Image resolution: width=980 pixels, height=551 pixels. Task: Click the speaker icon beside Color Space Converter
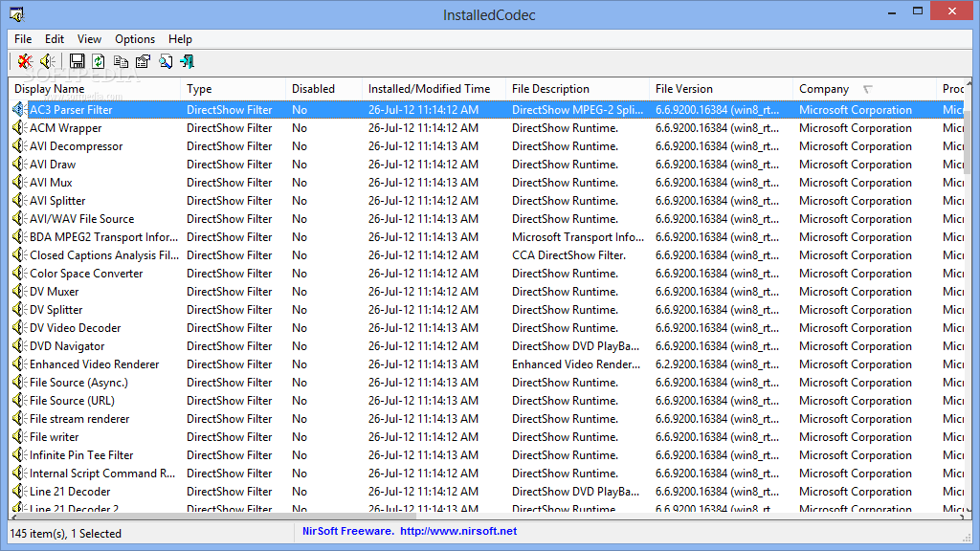click(x=19, y=273)
